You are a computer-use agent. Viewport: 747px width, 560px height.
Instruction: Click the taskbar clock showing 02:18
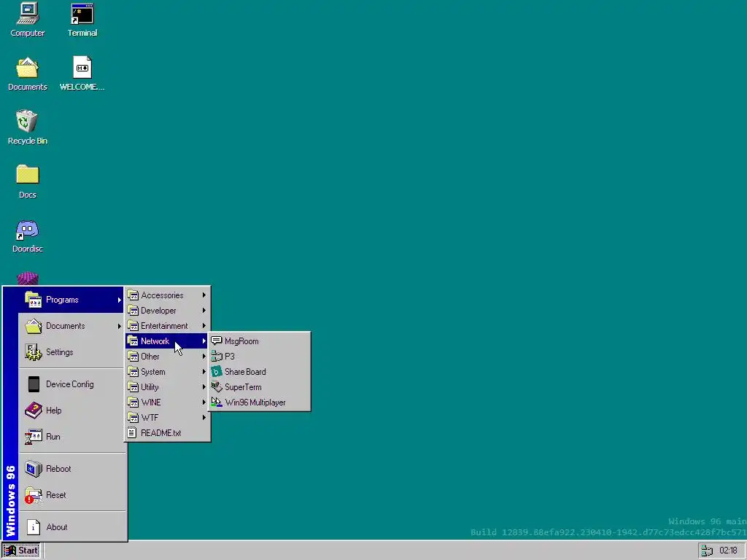point(729,551)
